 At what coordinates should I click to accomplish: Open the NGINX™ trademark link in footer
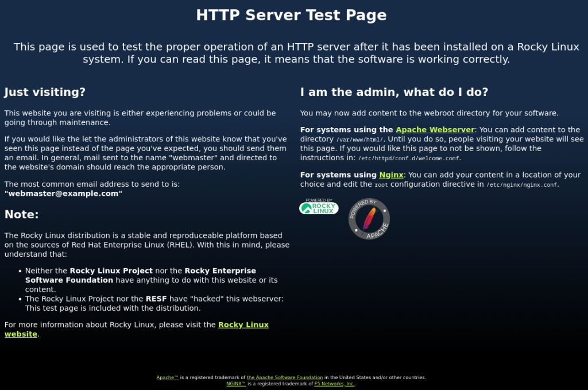236,384
